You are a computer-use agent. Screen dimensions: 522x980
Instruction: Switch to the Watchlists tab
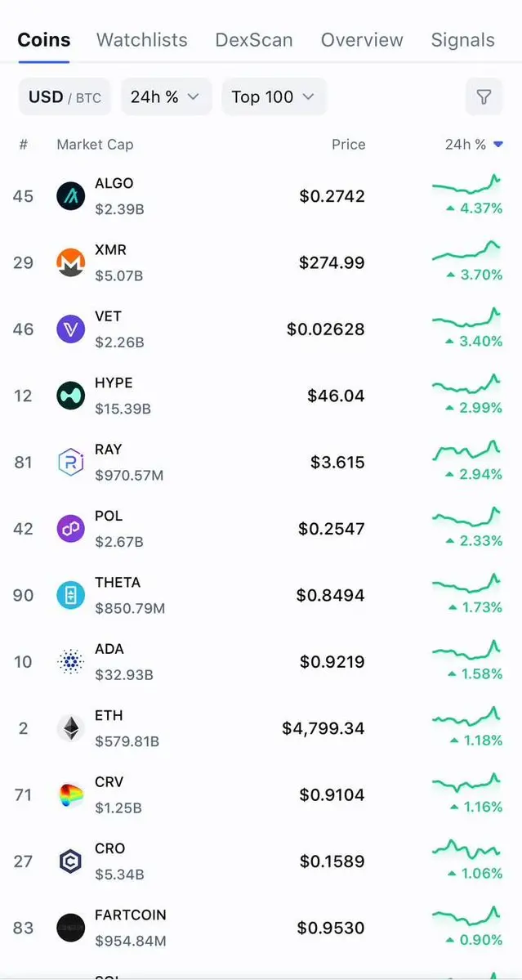coord(142,40)
